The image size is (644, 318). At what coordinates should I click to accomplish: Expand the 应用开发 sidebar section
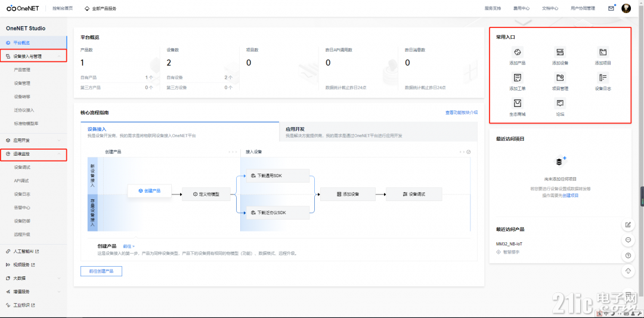point(33,141)
